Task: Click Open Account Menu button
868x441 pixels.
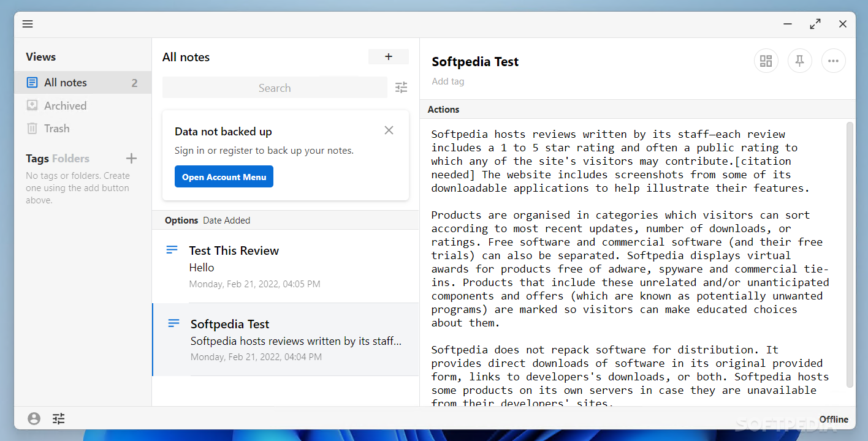Action: click(224, 177)
